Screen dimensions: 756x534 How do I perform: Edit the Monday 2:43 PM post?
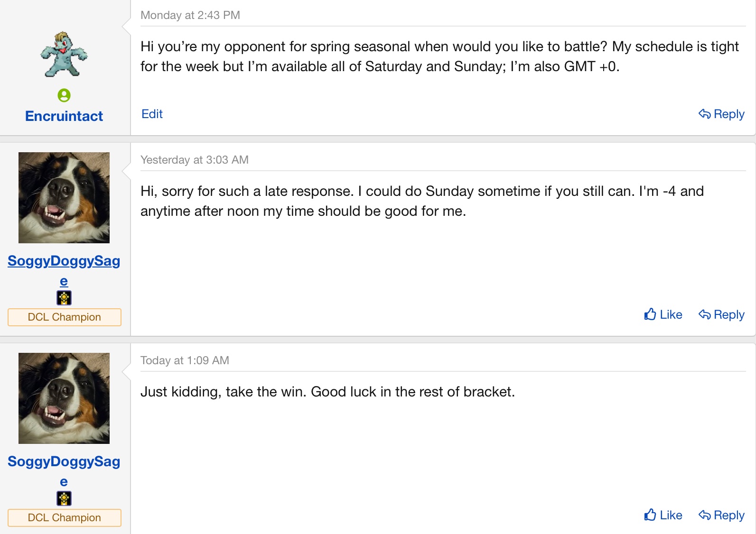(x=152, y=114)
